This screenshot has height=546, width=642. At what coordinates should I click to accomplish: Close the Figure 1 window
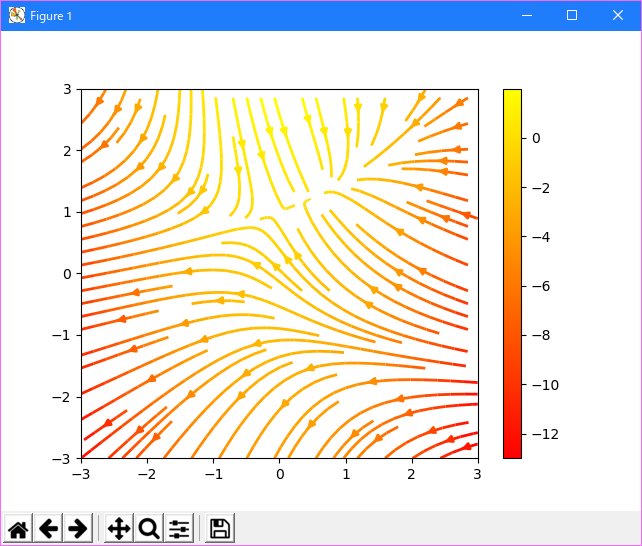618,16
